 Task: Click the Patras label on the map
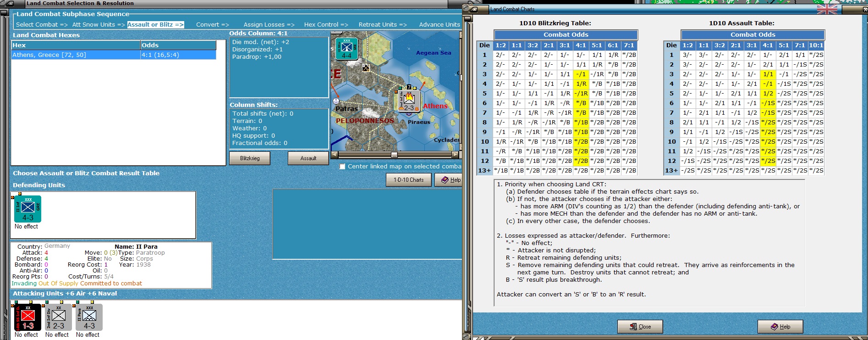tap(346, 109)
